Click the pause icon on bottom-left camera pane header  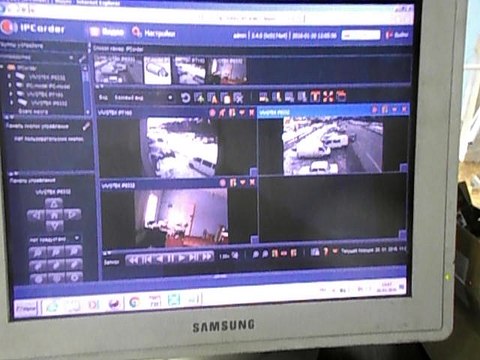point(233,182)
